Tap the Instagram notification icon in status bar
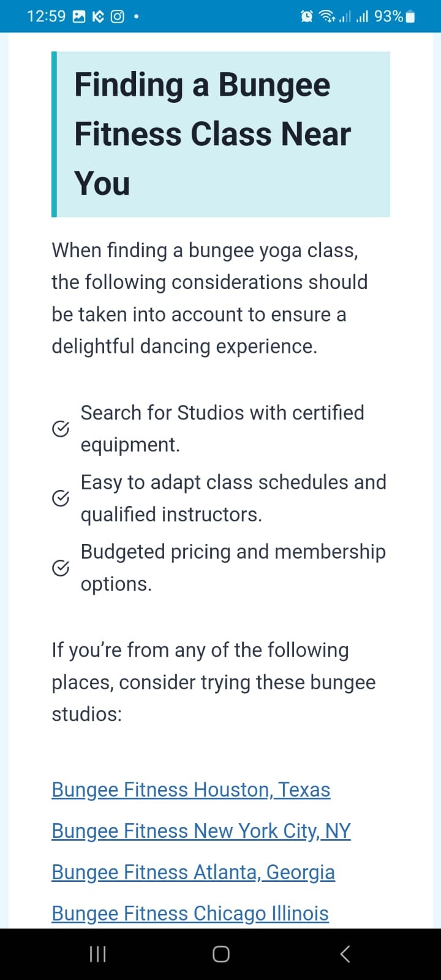This screenshot has height=980, width=441. (117, 17)
